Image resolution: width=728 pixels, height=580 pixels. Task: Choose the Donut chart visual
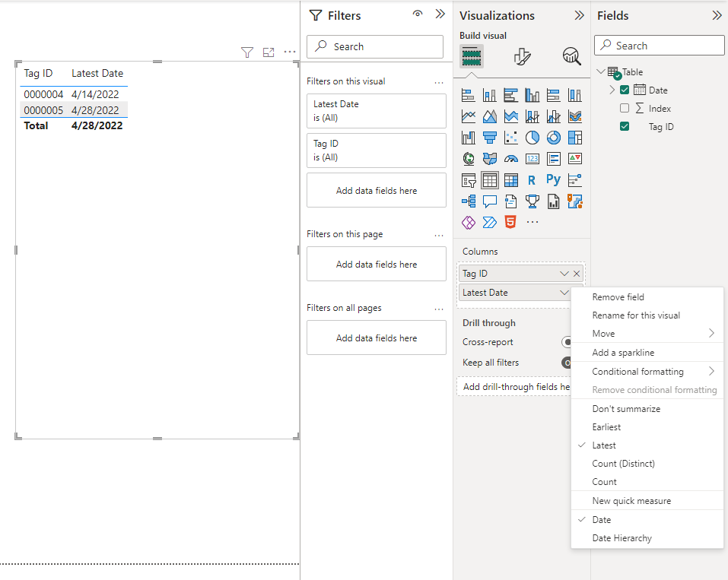(x=554, y=138)
